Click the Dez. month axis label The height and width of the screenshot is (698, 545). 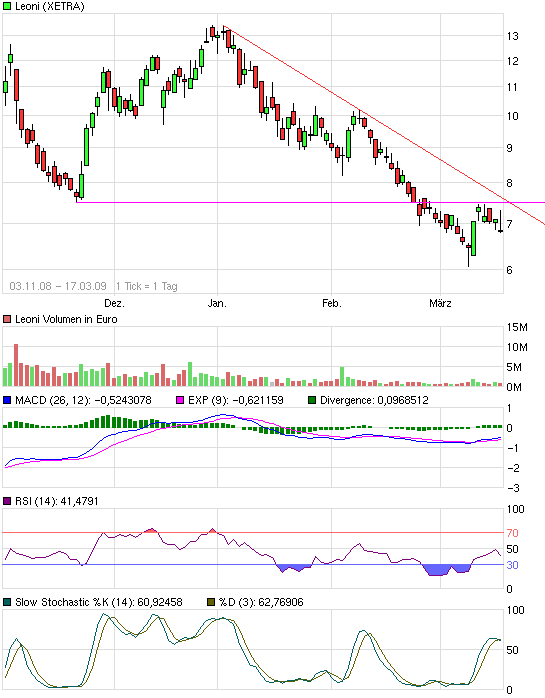(x=114, y=304)
